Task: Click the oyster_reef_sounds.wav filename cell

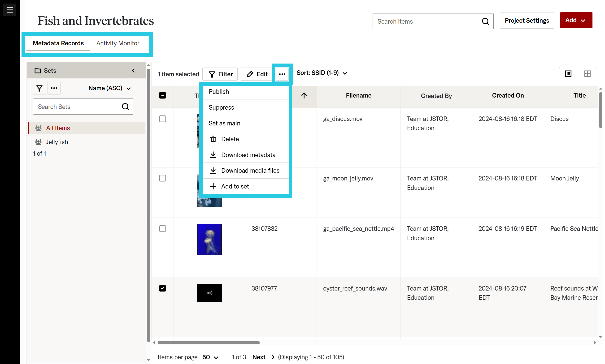Action: pos(355,288)
